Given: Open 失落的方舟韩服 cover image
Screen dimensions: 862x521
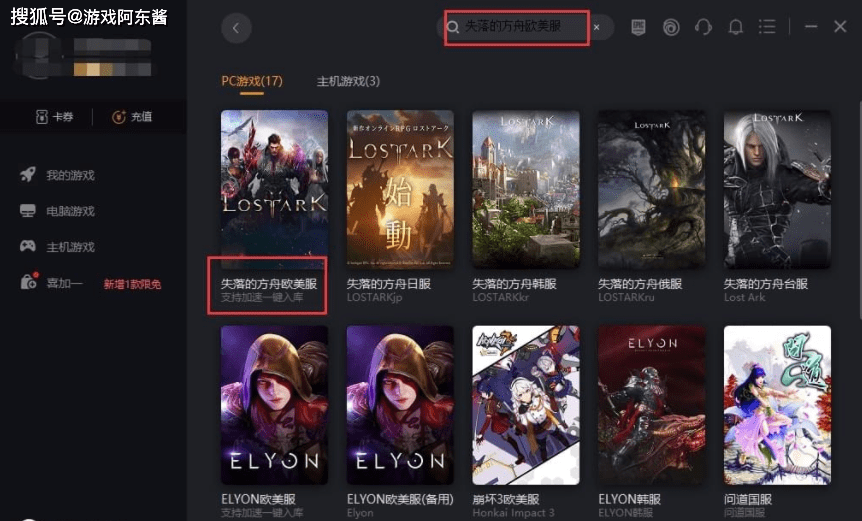Looking at the screenshot, I should [x=526, y=189].
